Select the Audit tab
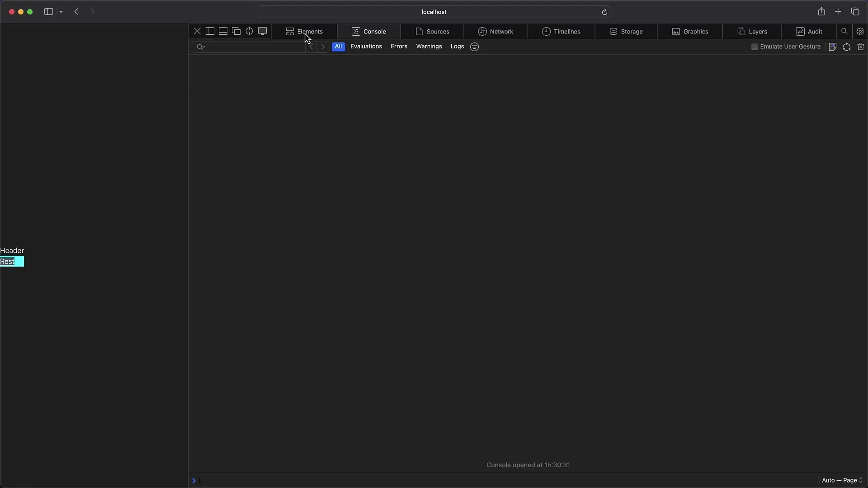Viewport: 868px width, 488px height. tap(809, 32)
